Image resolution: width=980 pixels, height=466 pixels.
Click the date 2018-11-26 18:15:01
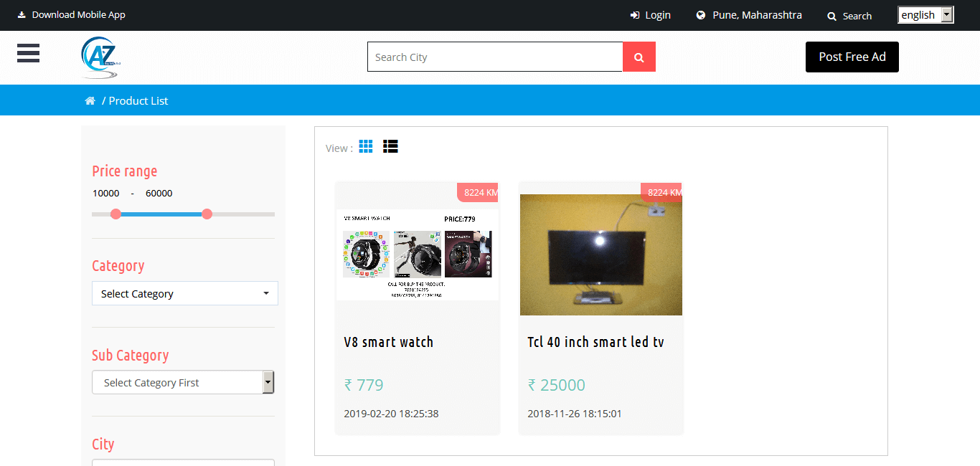[x=575, y=414]
